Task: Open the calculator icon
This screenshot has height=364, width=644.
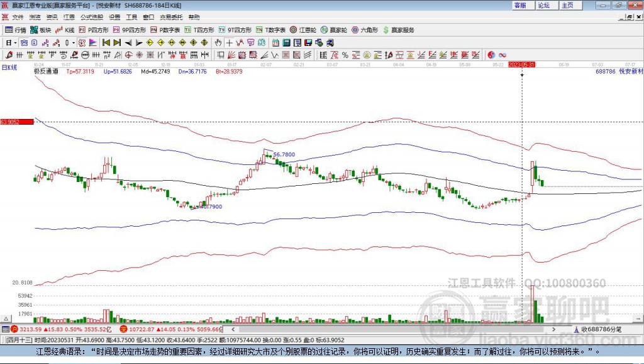Action: click(286, 43)
